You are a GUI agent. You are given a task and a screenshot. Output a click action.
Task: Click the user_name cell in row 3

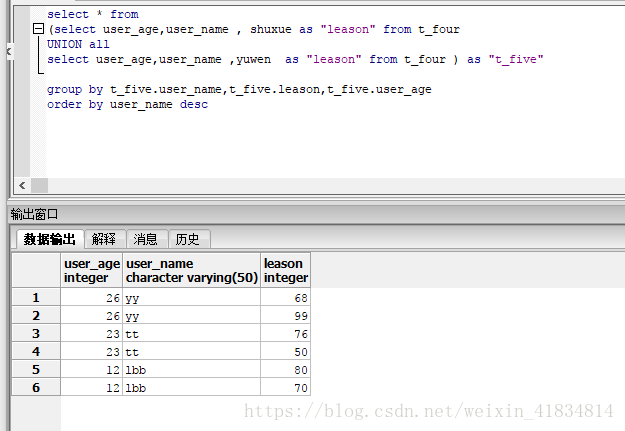click(192, 333)
